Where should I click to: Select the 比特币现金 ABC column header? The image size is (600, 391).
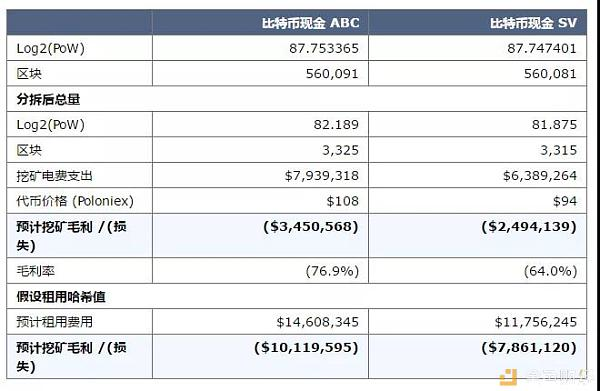tap(310, 23)
